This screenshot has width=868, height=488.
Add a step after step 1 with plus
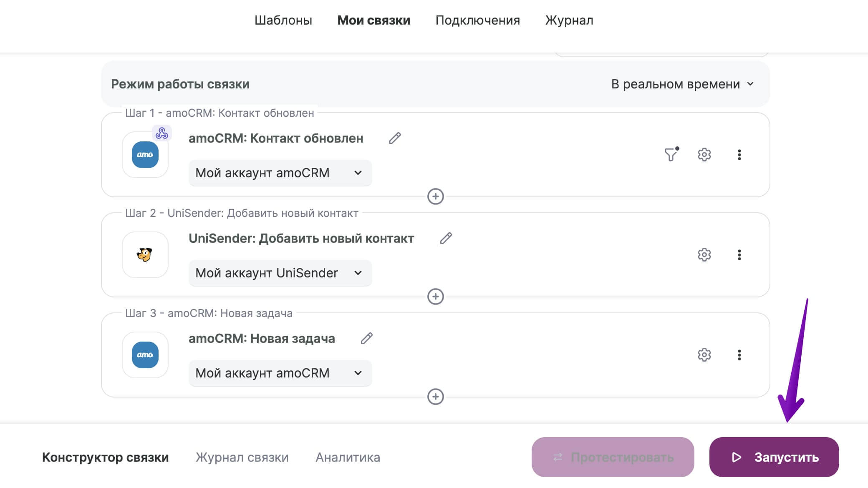pos(435,196)
